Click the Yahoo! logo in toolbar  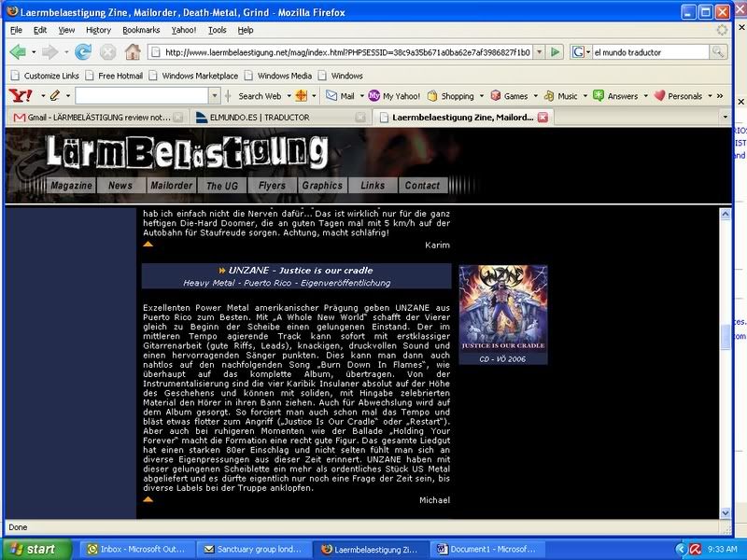pyautogui.click(x=21, y=96)
